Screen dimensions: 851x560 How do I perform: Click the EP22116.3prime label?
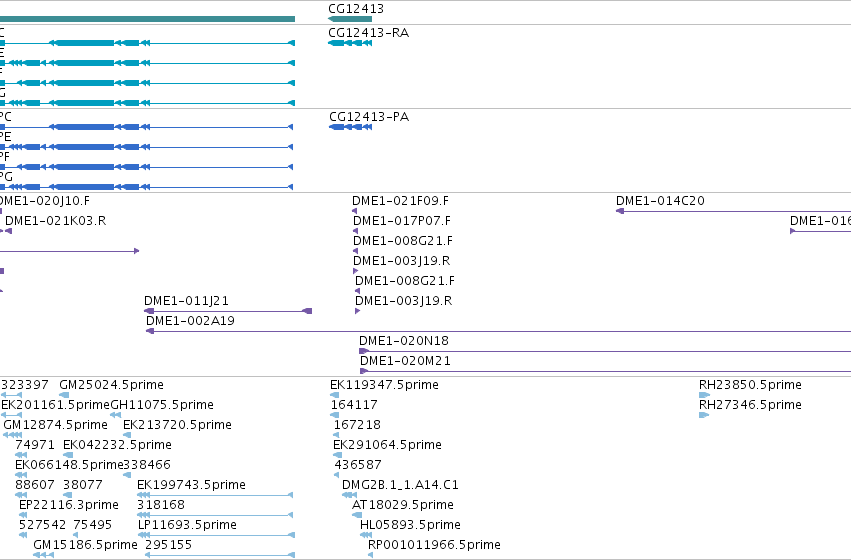pyautogui.click(x=68, y=505)
